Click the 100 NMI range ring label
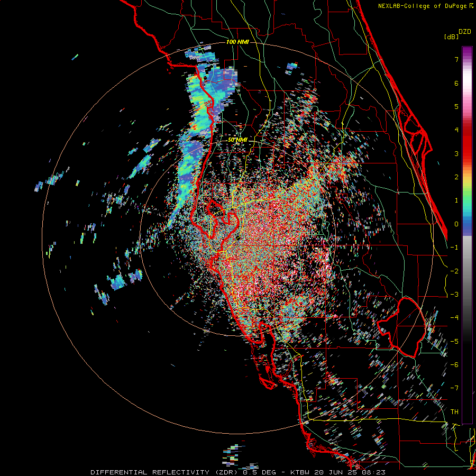This screenshot has height=476, width=476. 237,42
